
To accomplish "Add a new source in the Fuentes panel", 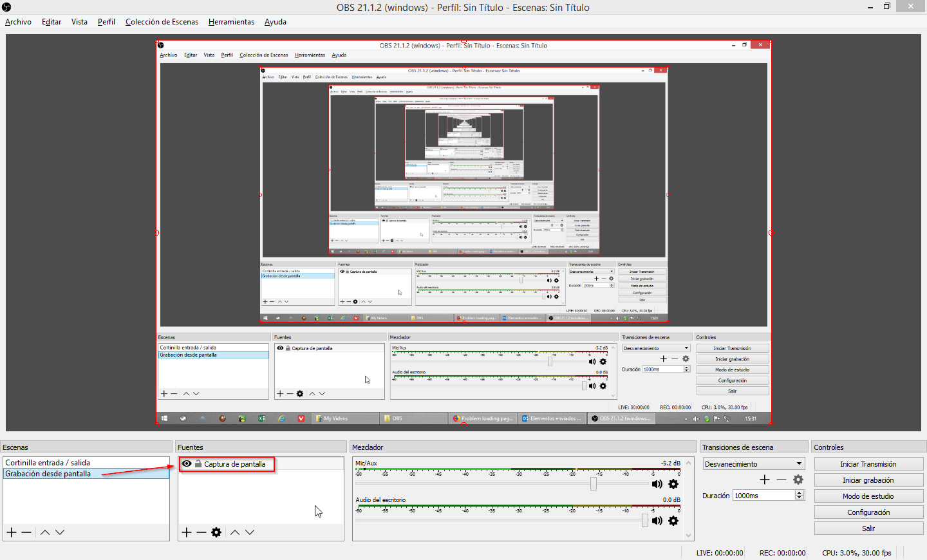I will pos(187,532).
